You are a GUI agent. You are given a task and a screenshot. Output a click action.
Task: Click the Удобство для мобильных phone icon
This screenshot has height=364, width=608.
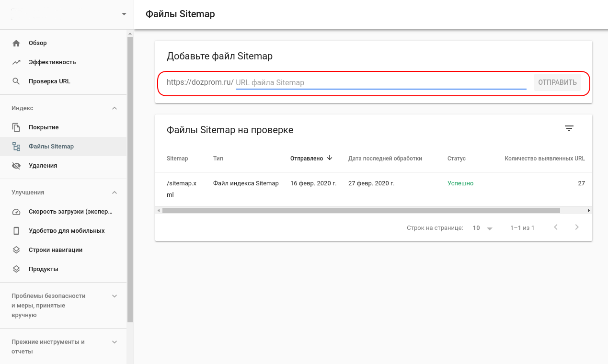[x=16, y=231]
